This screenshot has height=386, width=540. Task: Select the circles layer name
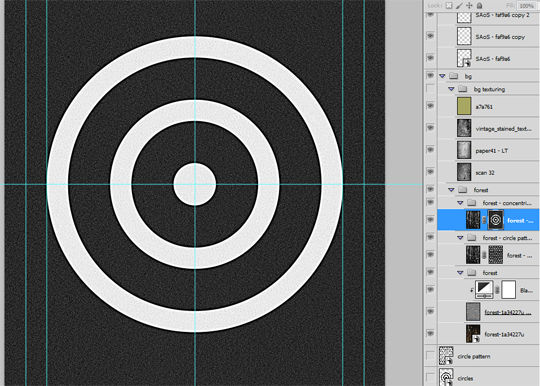tap(465, 378)
